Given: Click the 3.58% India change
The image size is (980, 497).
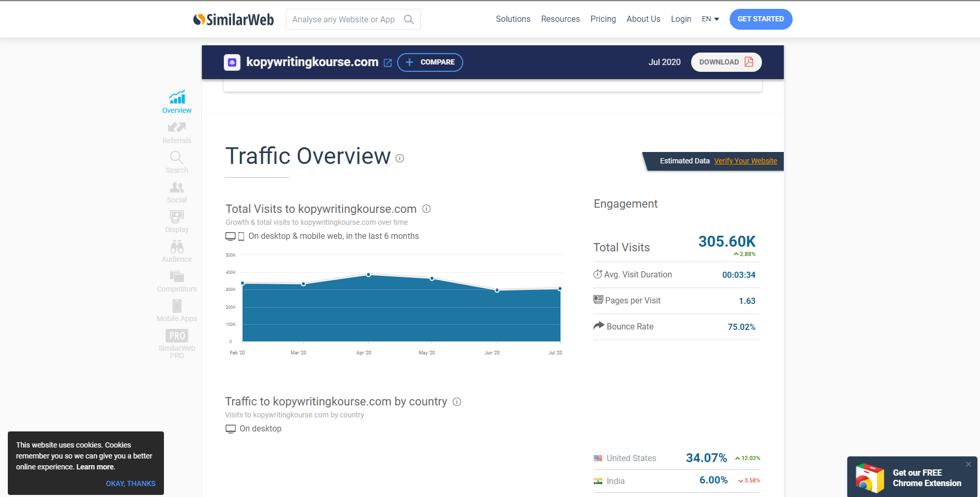Looking at the screenshot, I should [x=749, y=481].
